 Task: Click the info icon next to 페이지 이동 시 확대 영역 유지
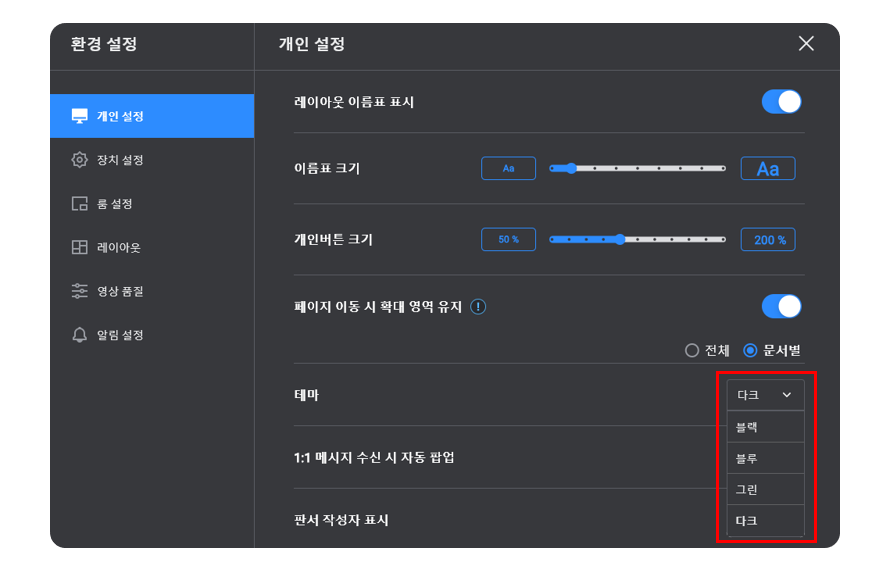pos(478,307)
